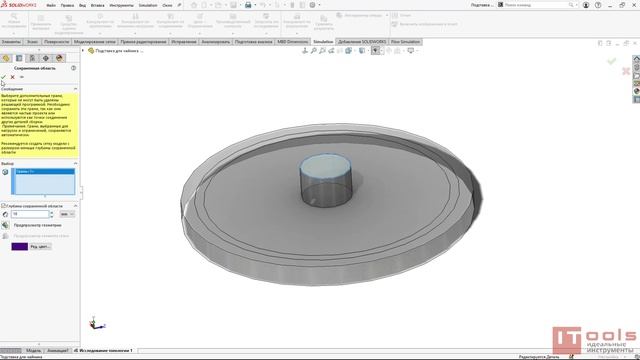Screen dimensions: 640x360
Task: Accept the Preserved Region with green checkmark
Action: click(x=4, y=77)
